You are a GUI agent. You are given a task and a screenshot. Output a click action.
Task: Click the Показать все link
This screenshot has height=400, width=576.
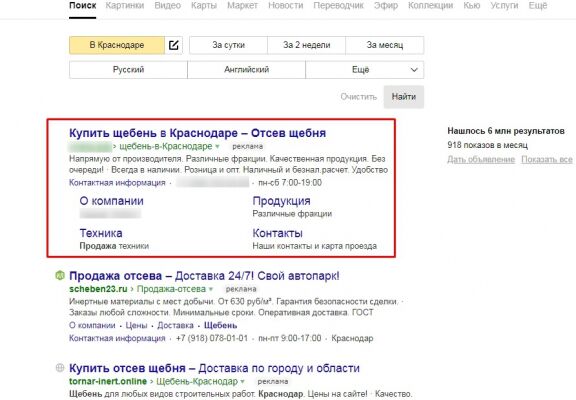coord(547,160)
